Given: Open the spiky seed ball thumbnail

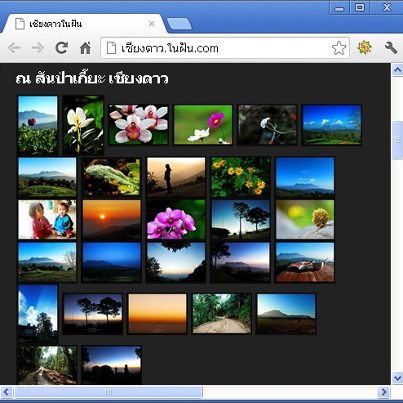Looking at the screenshot, I should [x=305, y=219].
